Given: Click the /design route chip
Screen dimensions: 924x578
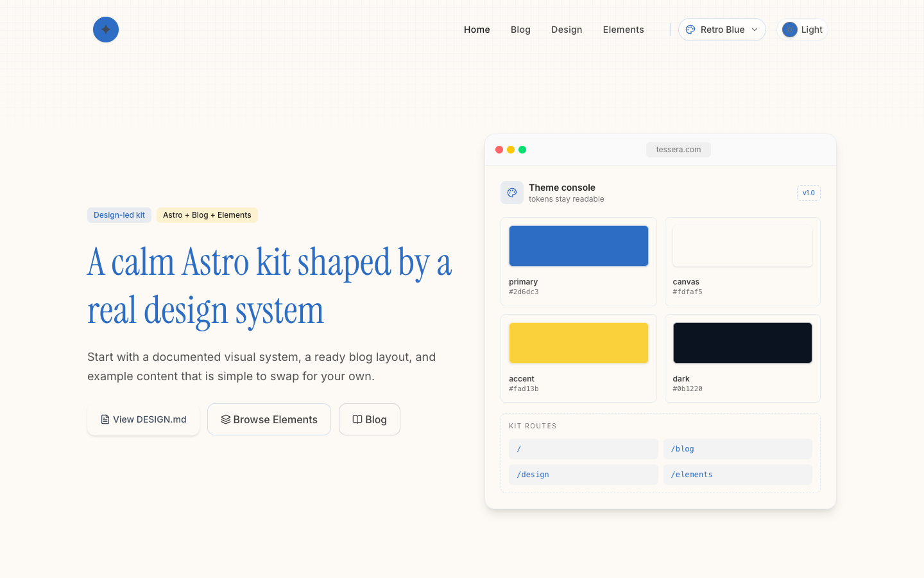Looking at the screenshot, I should [x=583, y=475].
